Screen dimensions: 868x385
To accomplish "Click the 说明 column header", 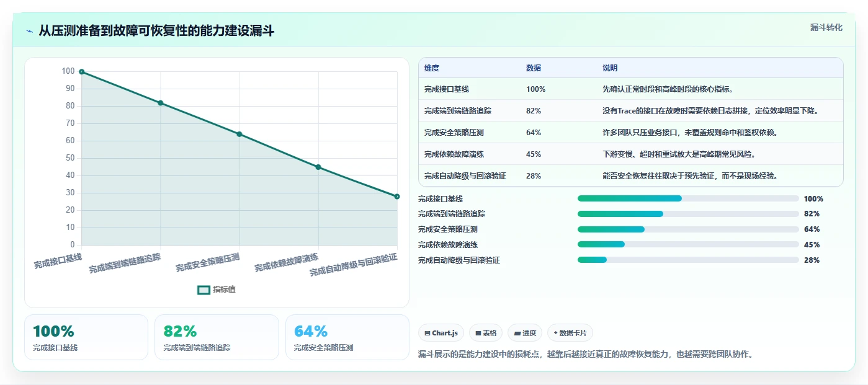I will click(610, 68).
